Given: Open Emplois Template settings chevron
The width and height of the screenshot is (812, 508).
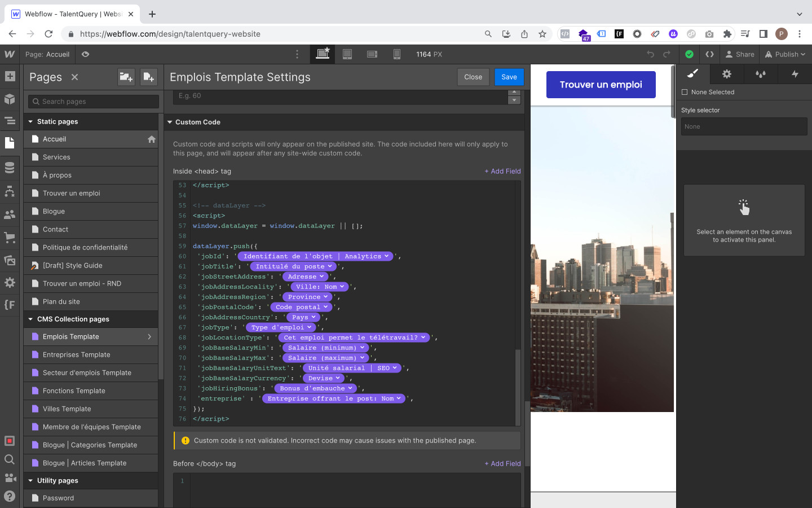Looking at the screenshot, I should [x=149, y=337].
